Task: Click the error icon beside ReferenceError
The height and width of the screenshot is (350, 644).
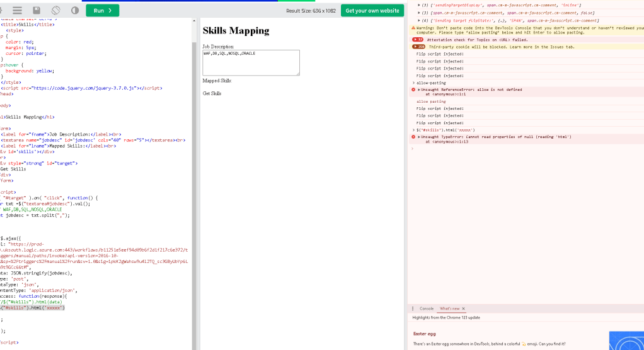Action: (413, 90)
